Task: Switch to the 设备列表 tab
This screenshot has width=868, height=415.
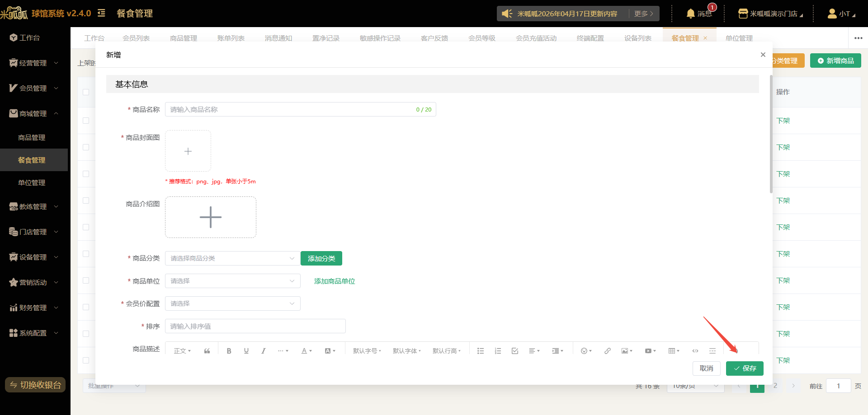Action: pos(638,38)
